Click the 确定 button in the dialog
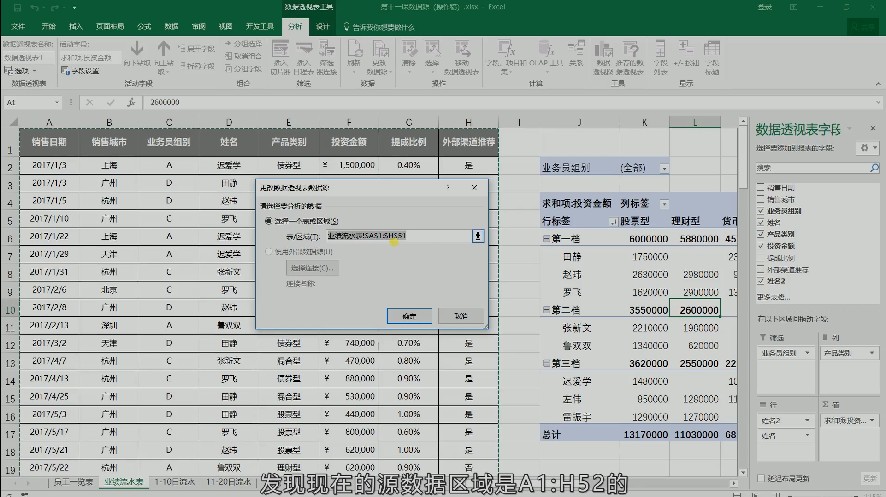 point(408,315)
